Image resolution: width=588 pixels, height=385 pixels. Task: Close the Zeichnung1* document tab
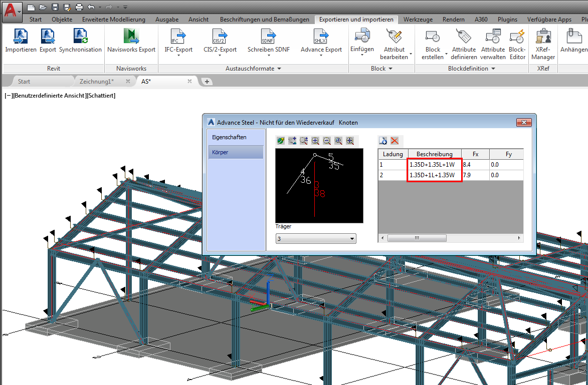pos(128,81)
